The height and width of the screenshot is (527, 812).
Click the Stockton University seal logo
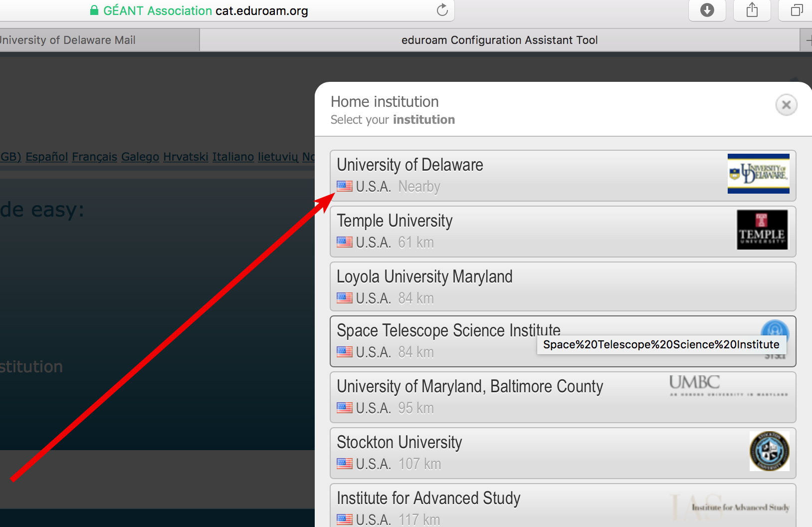click(769, 451)
